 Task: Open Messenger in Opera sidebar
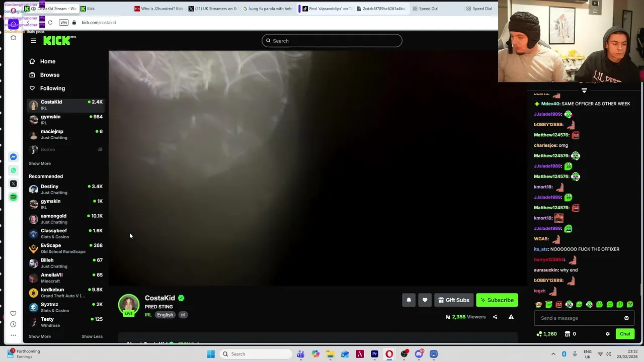pos(13,157)
